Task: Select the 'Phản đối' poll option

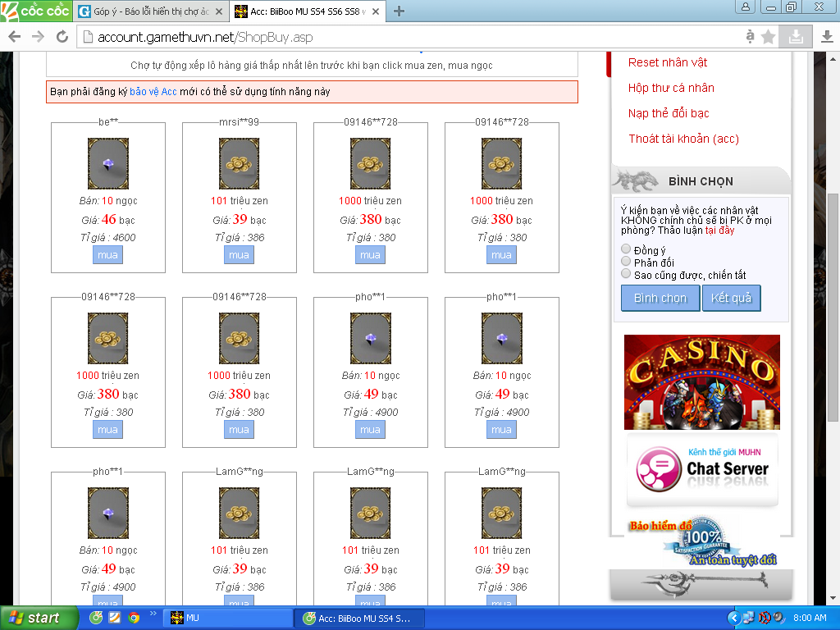Action: [626, 261]
